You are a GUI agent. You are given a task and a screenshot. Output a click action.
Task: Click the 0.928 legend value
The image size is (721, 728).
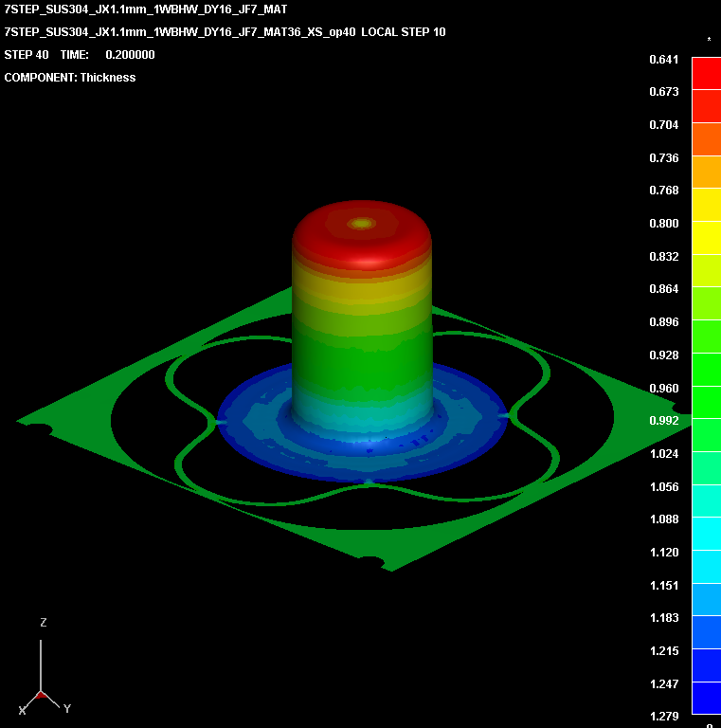coord(663,355)
